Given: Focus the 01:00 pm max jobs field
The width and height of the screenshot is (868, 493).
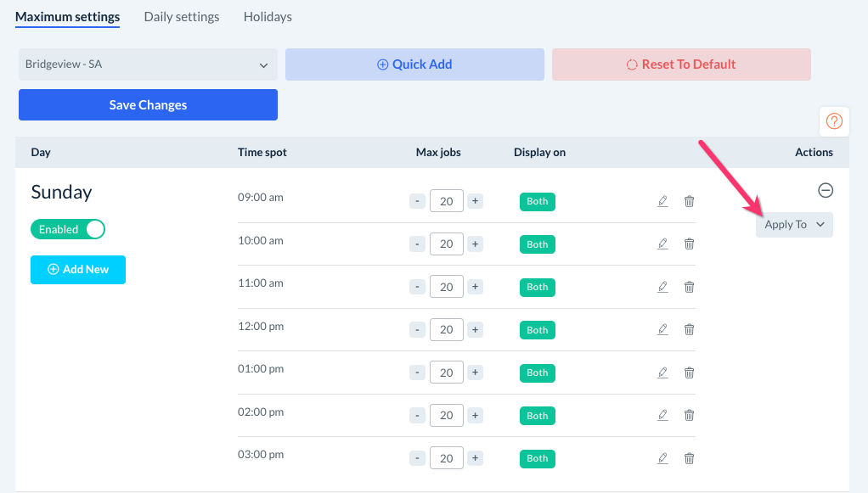Looking at the screenshot, I should click(447, 373).
